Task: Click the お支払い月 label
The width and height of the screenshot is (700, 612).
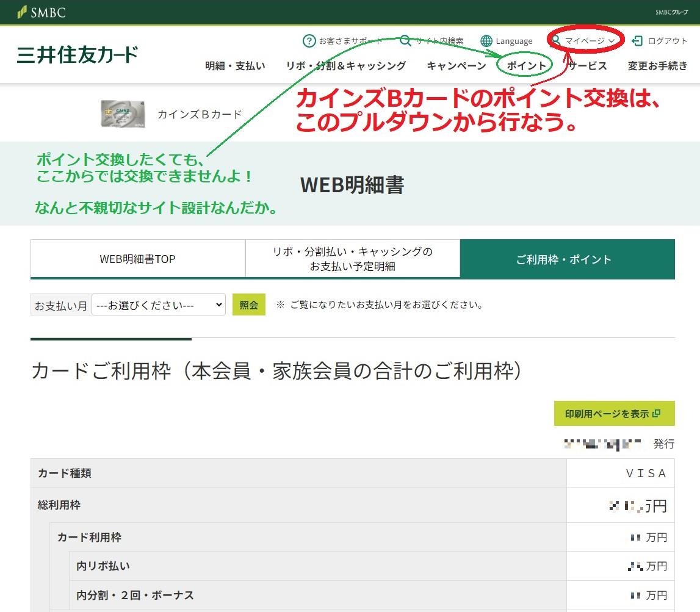Action: pyautogui.click(x=61, y=305)
